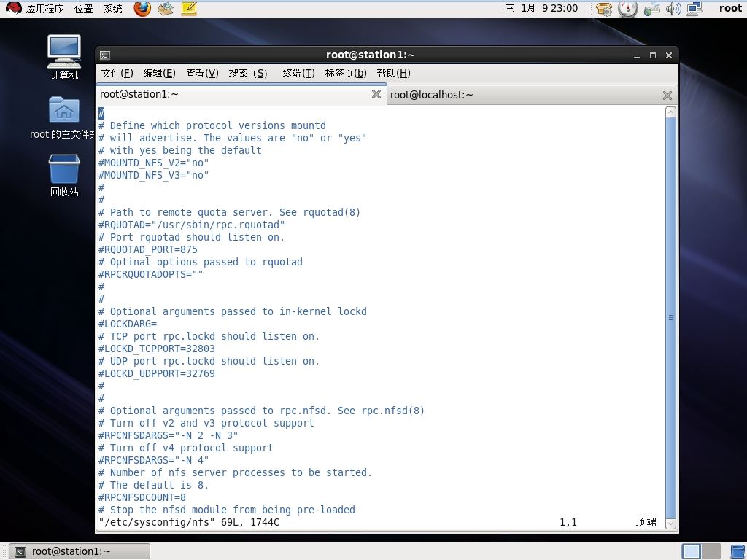Open the notes launcher icon in panel
747x560 pixels.
click(189, 9)
